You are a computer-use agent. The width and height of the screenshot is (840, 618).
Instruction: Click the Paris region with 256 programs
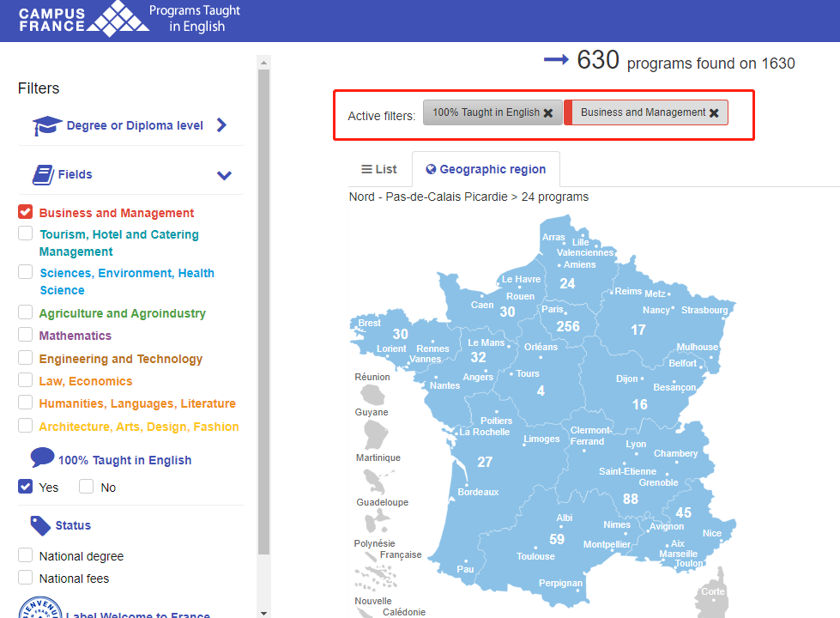567,326
